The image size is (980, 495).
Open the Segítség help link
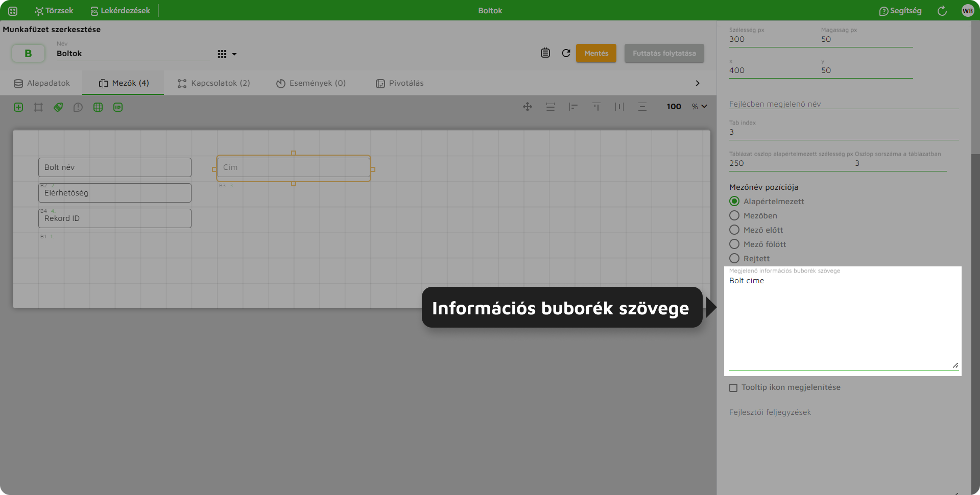[900, 11]
